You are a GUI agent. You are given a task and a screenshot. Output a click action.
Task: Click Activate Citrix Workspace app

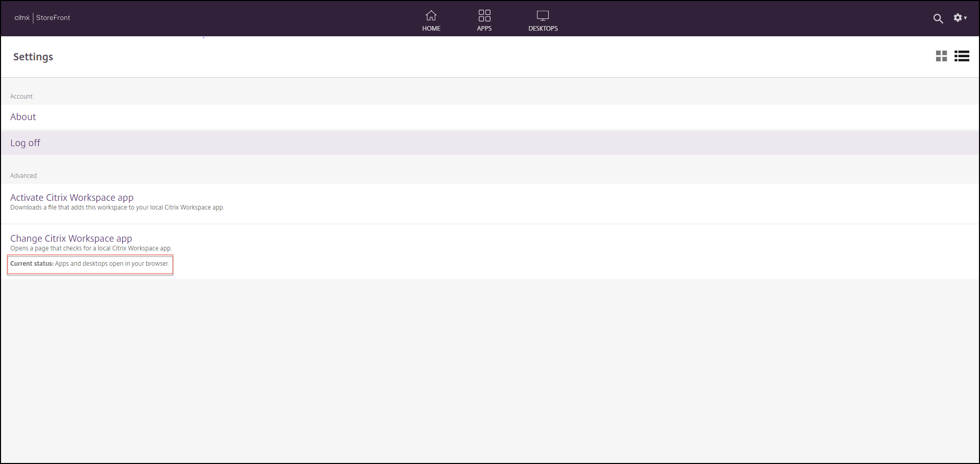[72, 198]
